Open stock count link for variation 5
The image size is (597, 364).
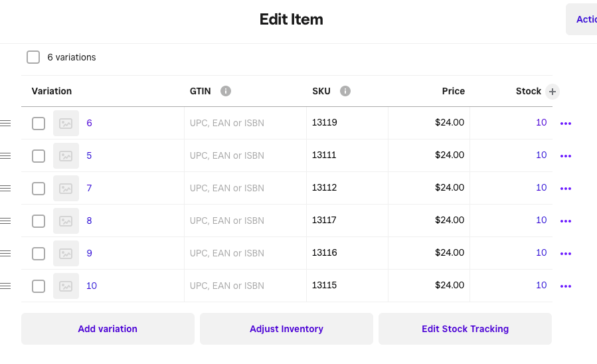click(x=541, y=155)
